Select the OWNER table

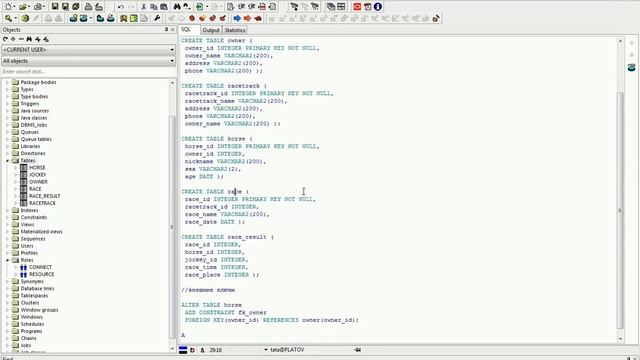click(x=38, y=182)
